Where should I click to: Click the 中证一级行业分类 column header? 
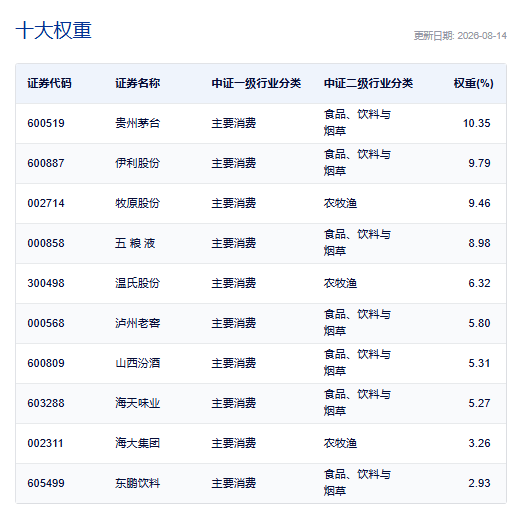pyautogui.click(x=256, y=83)
